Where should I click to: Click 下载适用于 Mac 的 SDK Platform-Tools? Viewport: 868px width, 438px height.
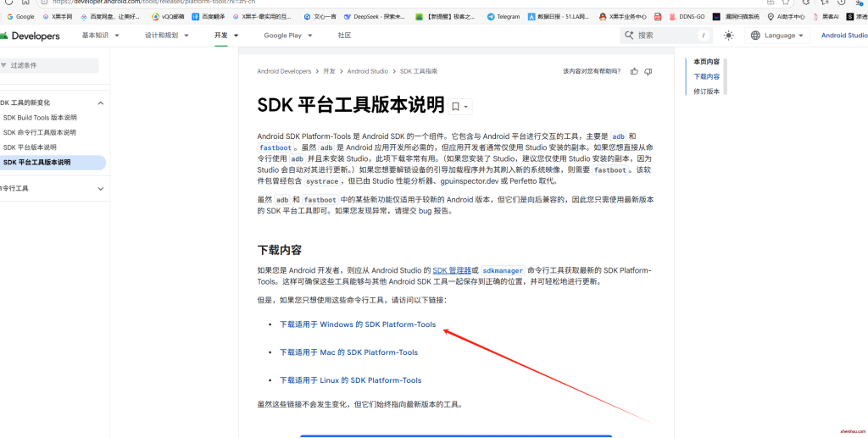(x=348, y=352)
